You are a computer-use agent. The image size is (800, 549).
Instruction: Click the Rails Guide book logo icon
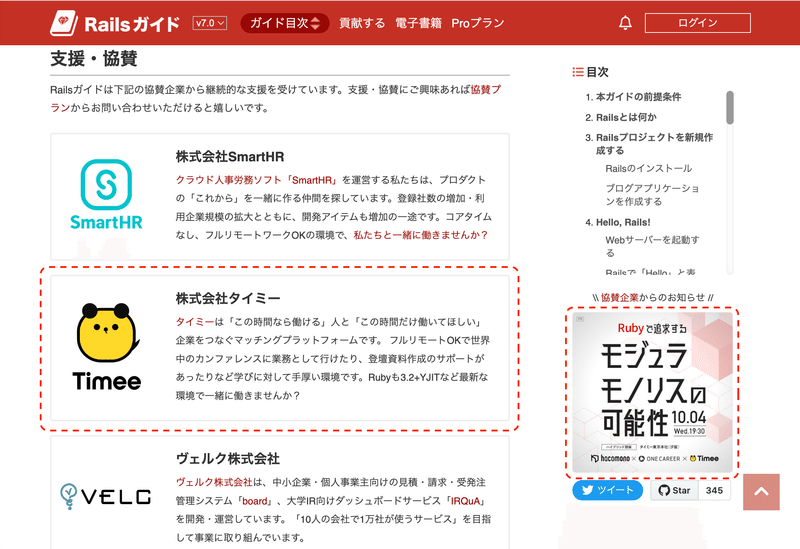64,23
